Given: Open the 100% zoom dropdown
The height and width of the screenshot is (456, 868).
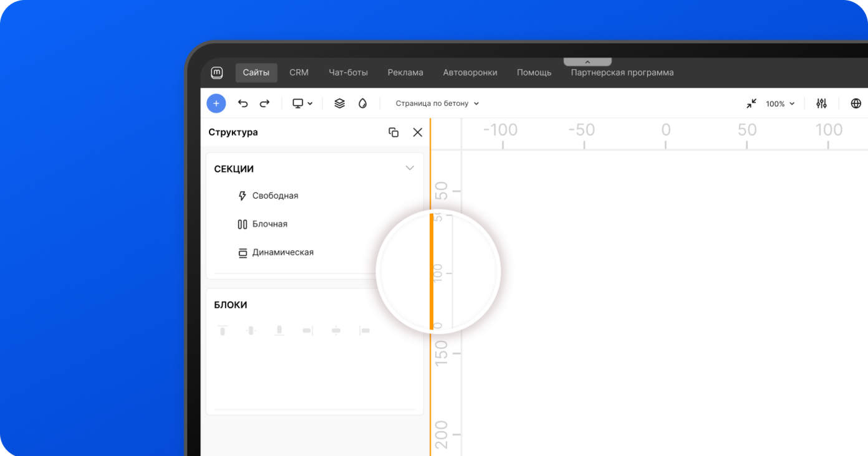Looking at the screenshot, I should (780, 103).
